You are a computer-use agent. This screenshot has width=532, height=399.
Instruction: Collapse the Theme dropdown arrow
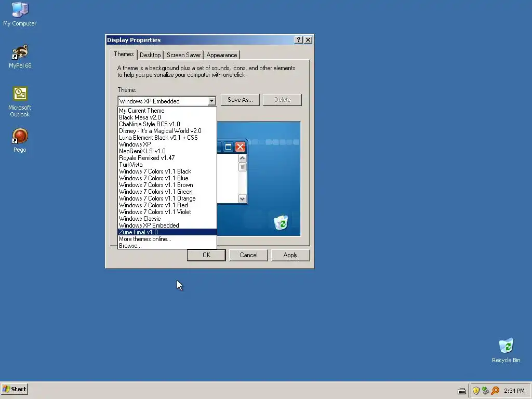211,101
